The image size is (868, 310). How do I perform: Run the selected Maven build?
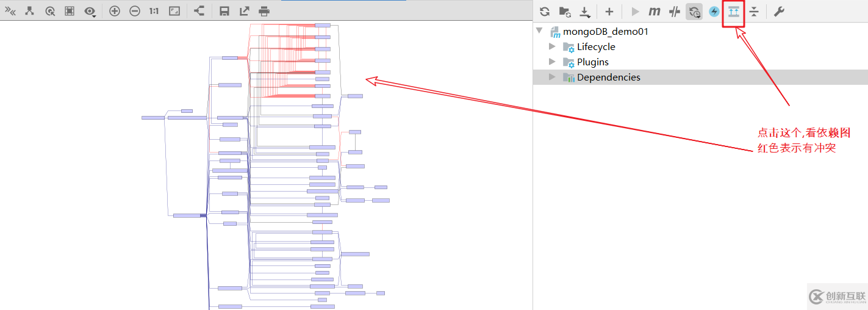635,12
